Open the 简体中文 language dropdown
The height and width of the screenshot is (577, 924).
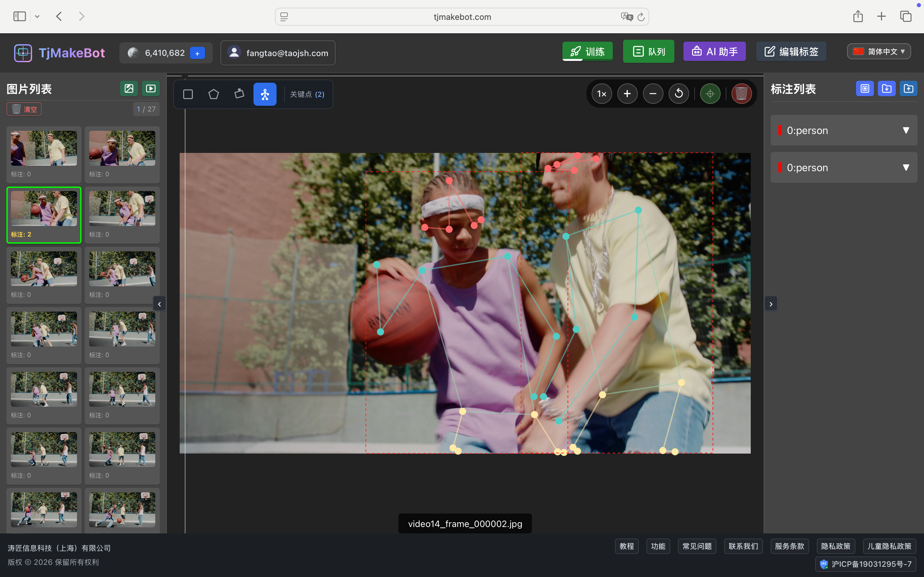(878, 52)
